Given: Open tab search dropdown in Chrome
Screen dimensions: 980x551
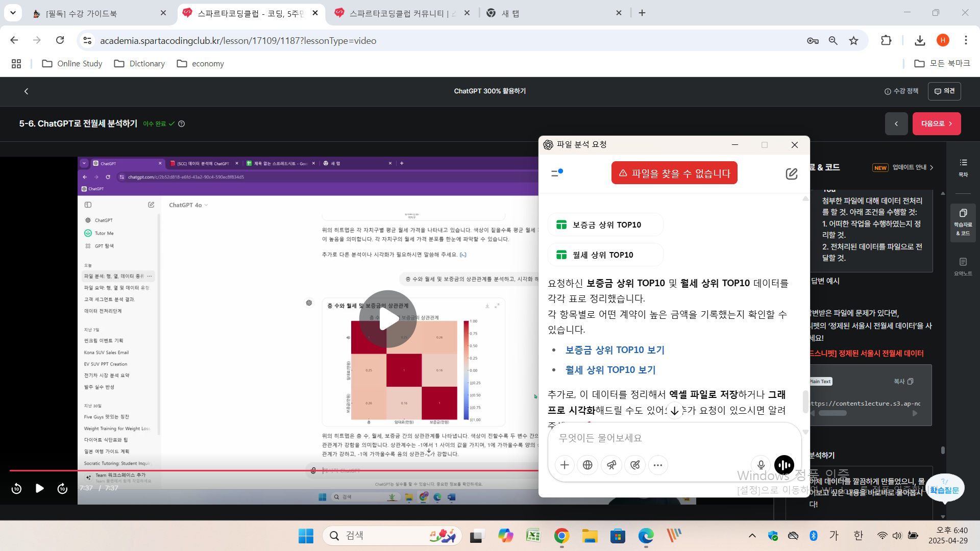Looking at the screenshot, I should tap(13, 12).
